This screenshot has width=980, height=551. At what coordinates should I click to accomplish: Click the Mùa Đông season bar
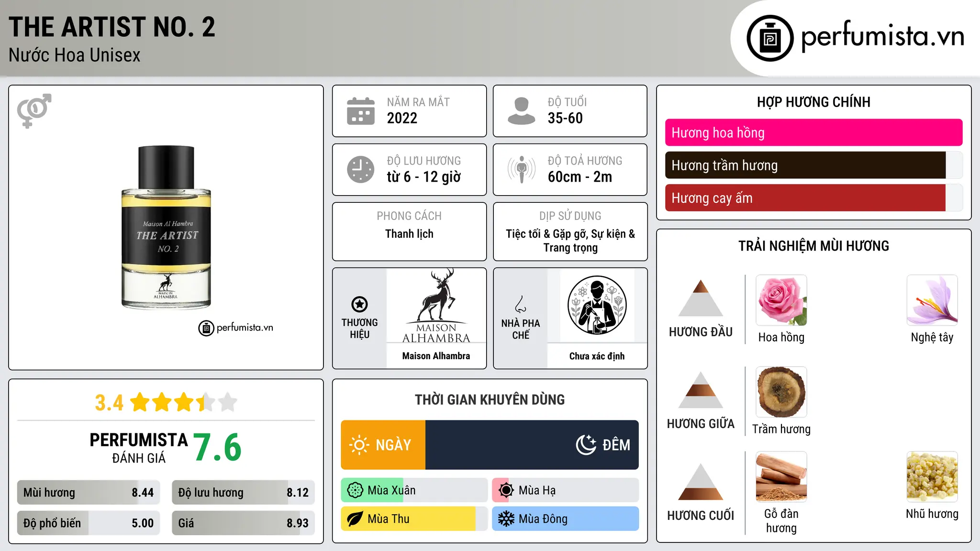(566, 519)
